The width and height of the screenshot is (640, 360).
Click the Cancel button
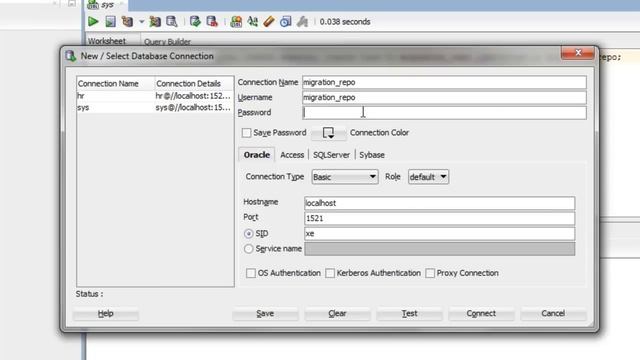[x=553, y=313]
